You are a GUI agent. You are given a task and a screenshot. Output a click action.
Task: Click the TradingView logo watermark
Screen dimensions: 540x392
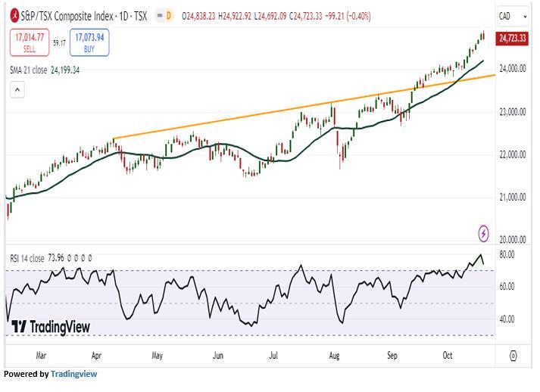click(x=51, y=327)
